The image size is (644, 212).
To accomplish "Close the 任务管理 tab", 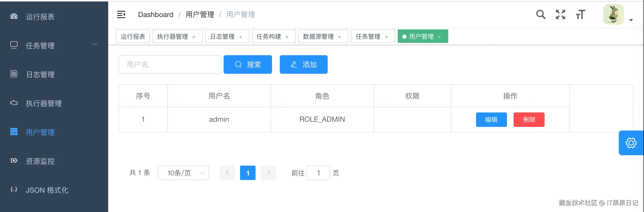I will tap(386, 37).
